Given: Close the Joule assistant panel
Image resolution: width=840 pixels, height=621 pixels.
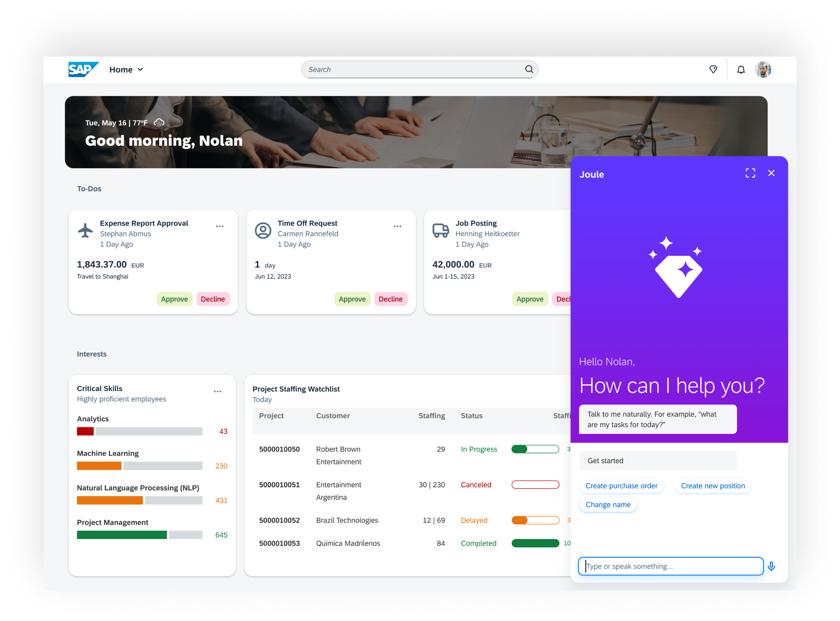Looking at the screenshot, I should click(771, 173).
